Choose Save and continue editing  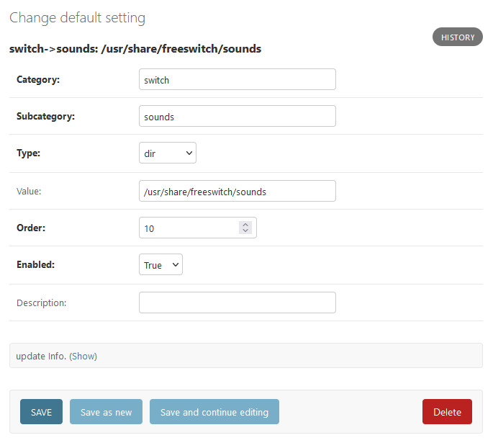click(214, 412)
